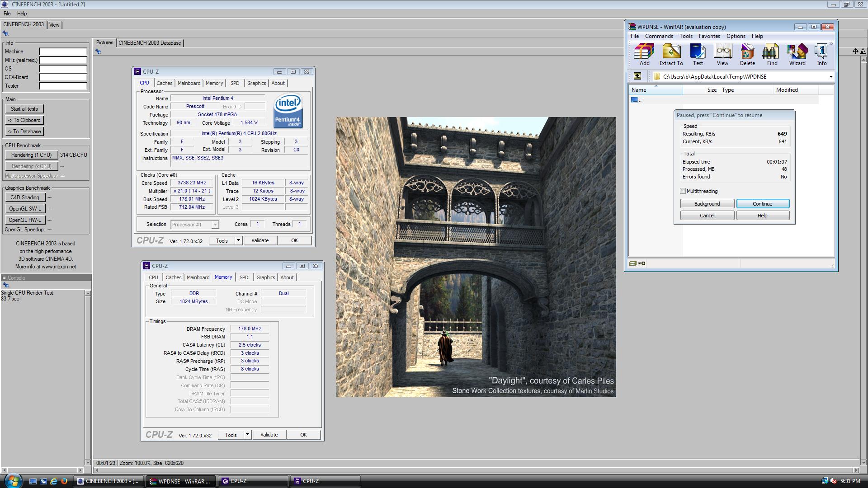This screenshot has height=488, width=868.
Task: Click the move-view cross arrows icon
Action: click(x=855, y=51)
